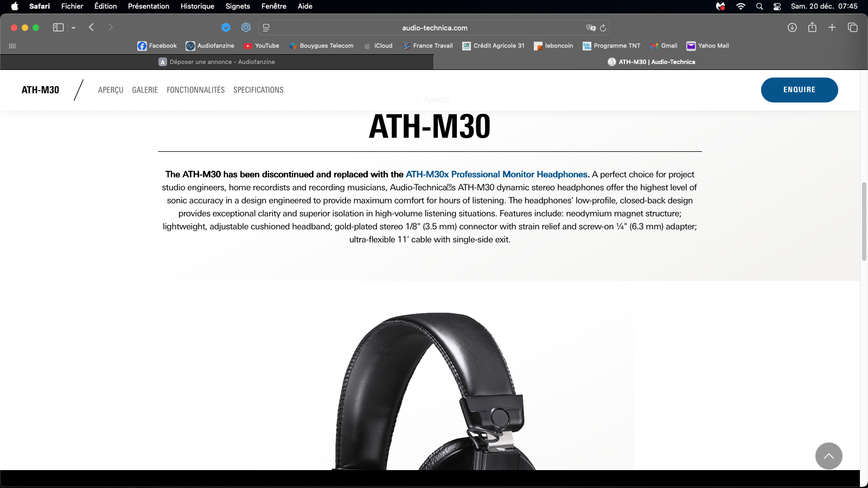Show the downloads list

[792, 27]
